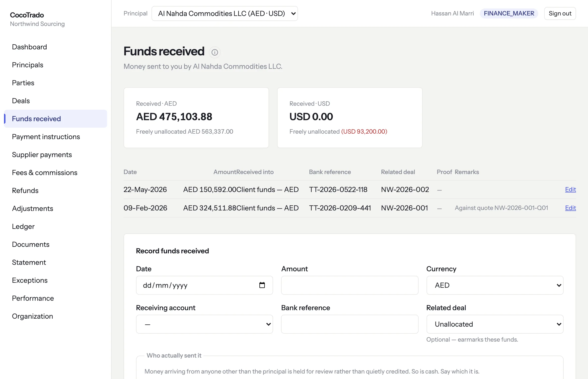Click the 09-Feb-2026 date cell
This screenshot has height=379, width=588.
(x=145, y=208)
